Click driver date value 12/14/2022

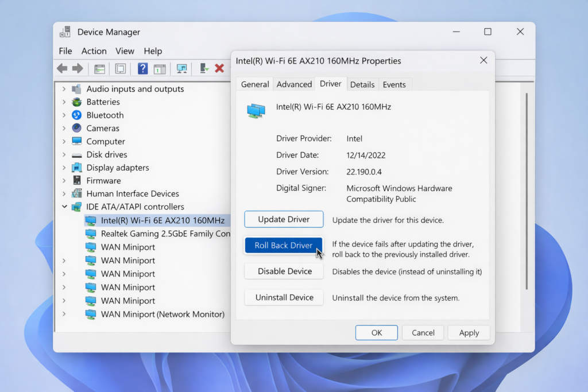pyautogui.click(x=366, y=155)
